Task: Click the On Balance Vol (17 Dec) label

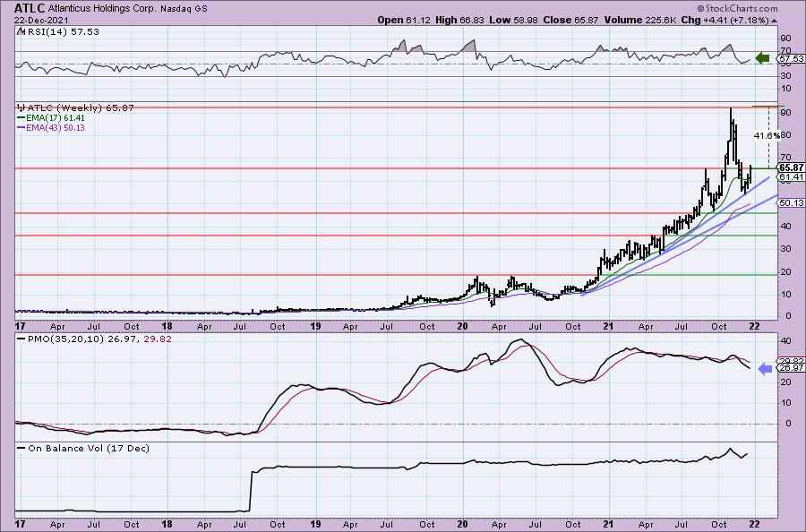Action: click(89, 448)
